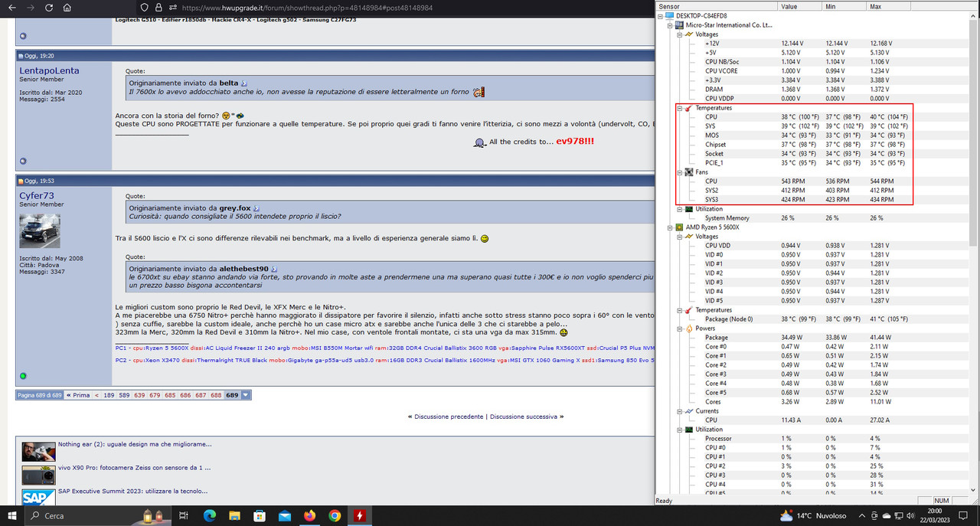This screenshot has height=526, width=980.
Task: Open Task View from taskbar
Action: tap(183, 515)
